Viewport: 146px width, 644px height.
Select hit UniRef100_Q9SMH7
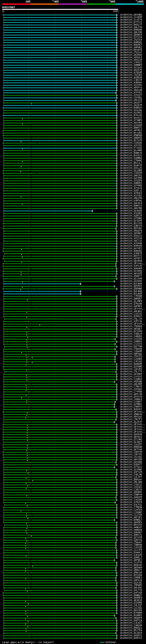[131, 233]
